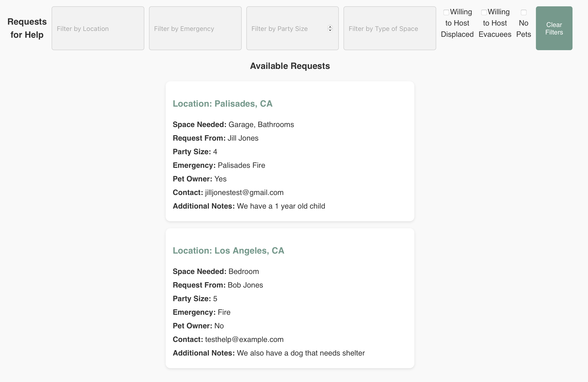Click the Garage, Bathrooms space needed text
The width and height of the screenshot is (588, 382).
coord(261,124)
